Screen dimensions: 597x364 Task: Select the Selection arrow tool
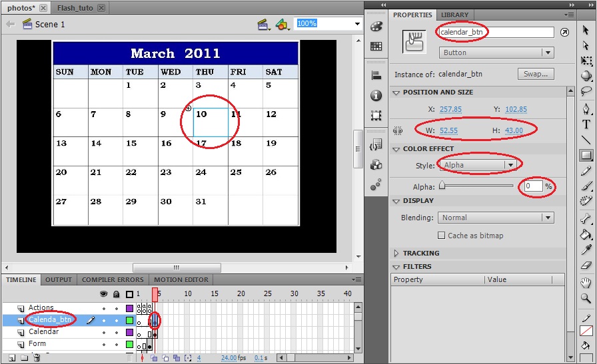(x=586, y=30)
